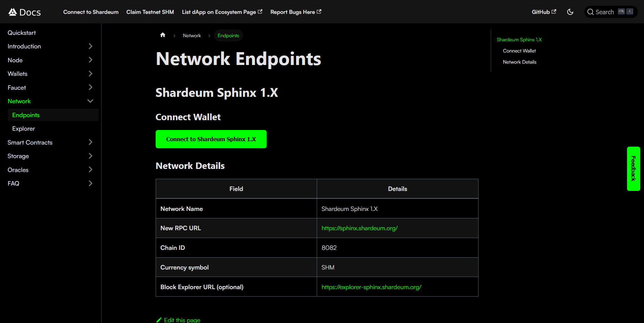This screenshot has width=644, height=323.
Task: Toggle dark mode with moon icon
Action: click(x=570, y=12)
